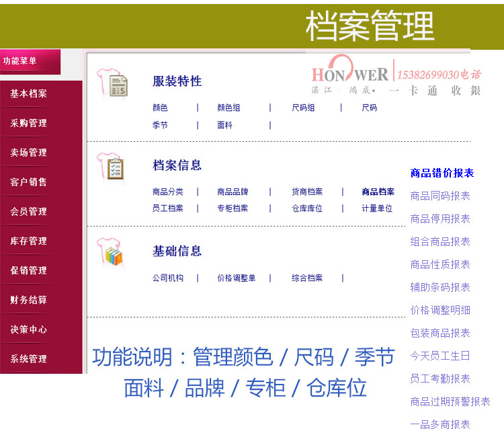
Task: Click the 季节 link
Action: pyautogui.click(x=160, y=125)
